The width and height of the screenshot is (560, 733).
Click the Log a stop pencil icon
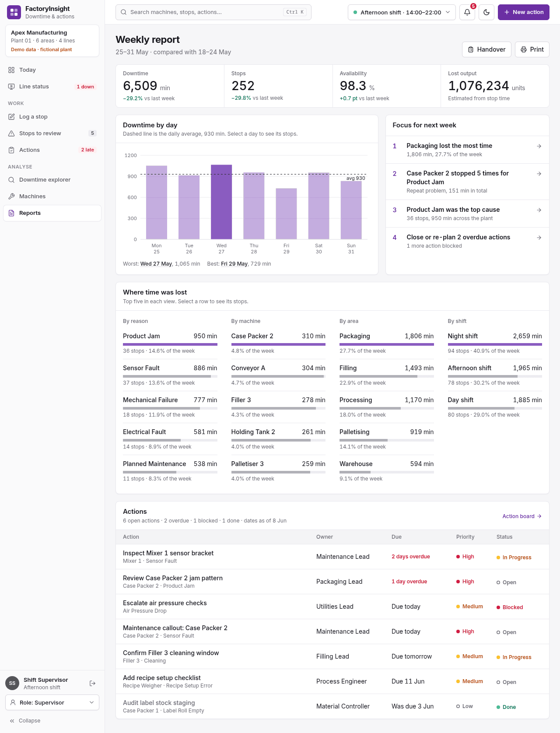coord(11,117)
